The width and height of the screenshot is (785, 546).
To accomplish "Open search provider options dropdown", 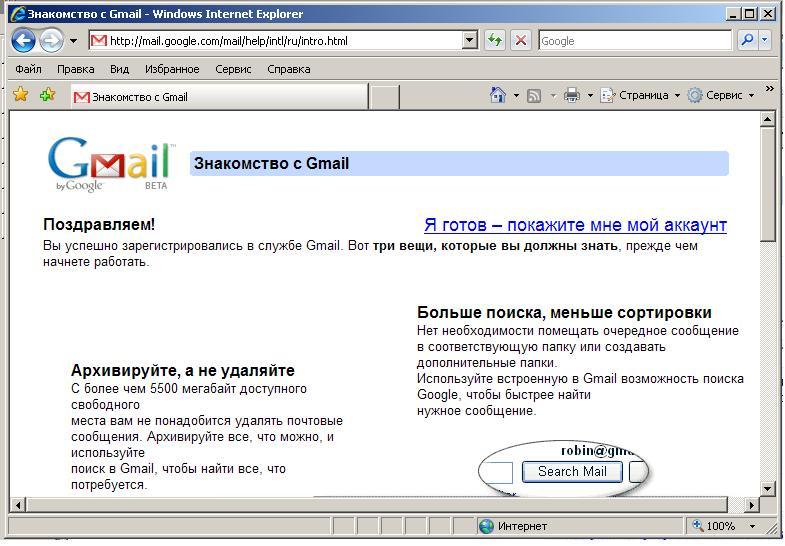I will tap(764, 41).
